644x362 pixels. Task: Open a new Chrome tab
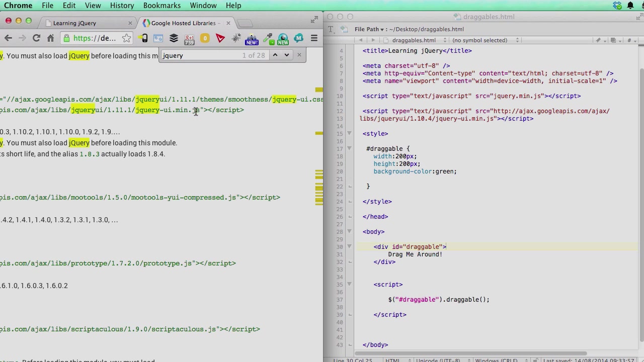coord(245,24)
